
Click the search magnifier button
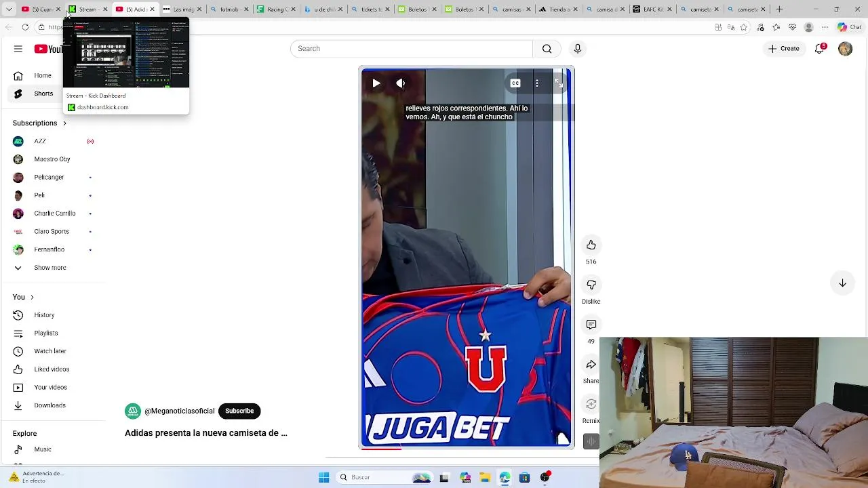(547, 49)
